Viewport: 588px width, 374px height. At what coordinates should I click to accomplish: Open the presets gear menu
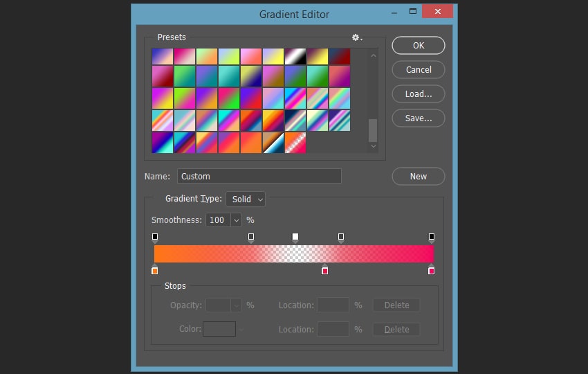[x=357, y=37]
